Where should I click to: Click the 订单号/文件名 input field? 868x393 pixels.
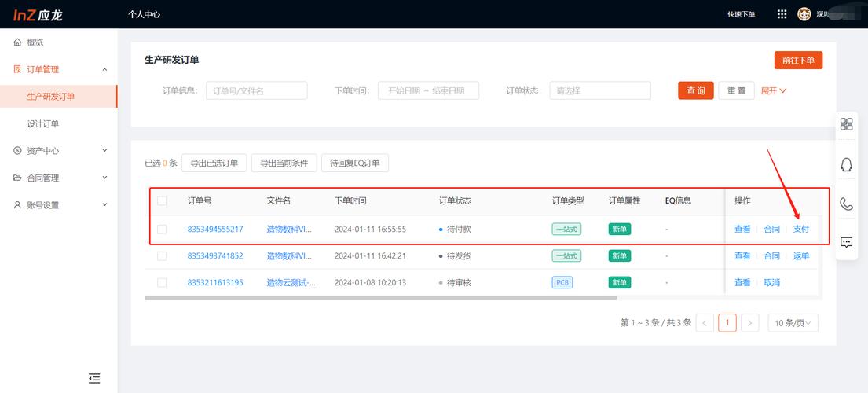(256, 90)
